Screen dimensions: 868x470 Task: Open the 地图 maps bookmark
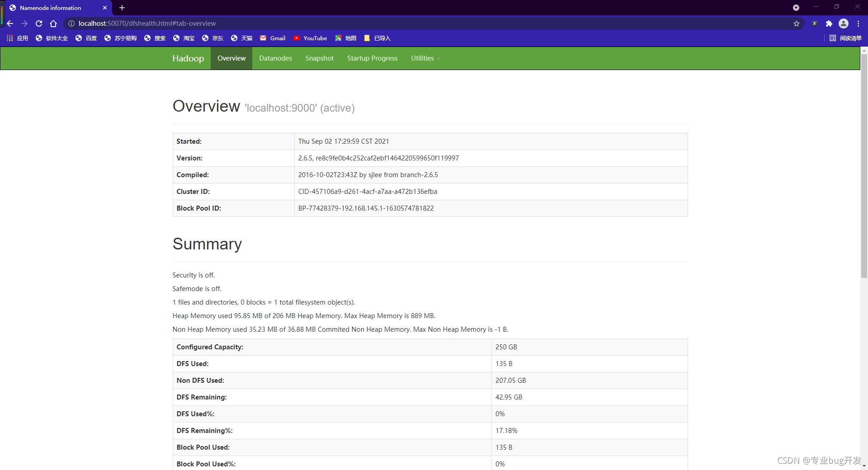tap(345, 38)
